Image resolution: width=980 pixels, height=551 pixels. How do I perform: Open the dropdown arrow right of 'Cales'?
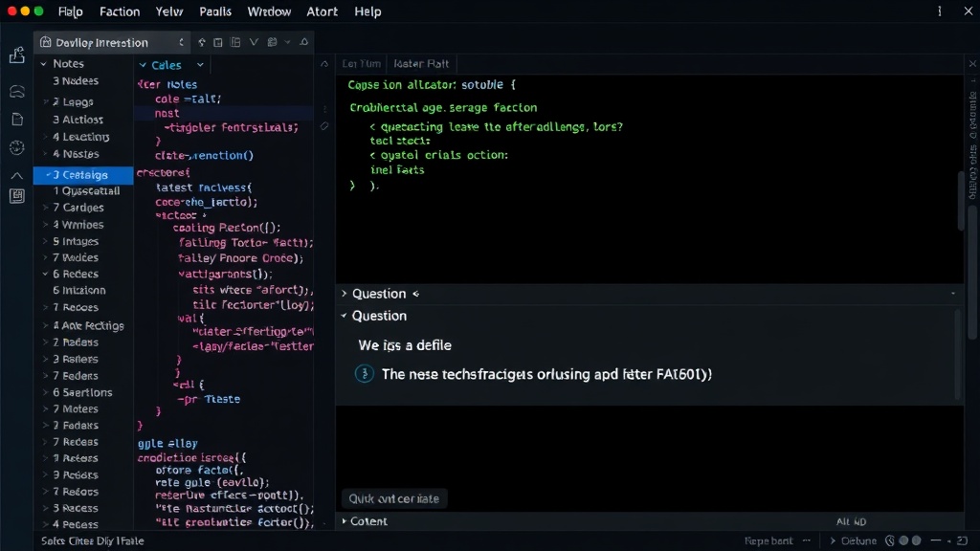(x=200, y=65)
